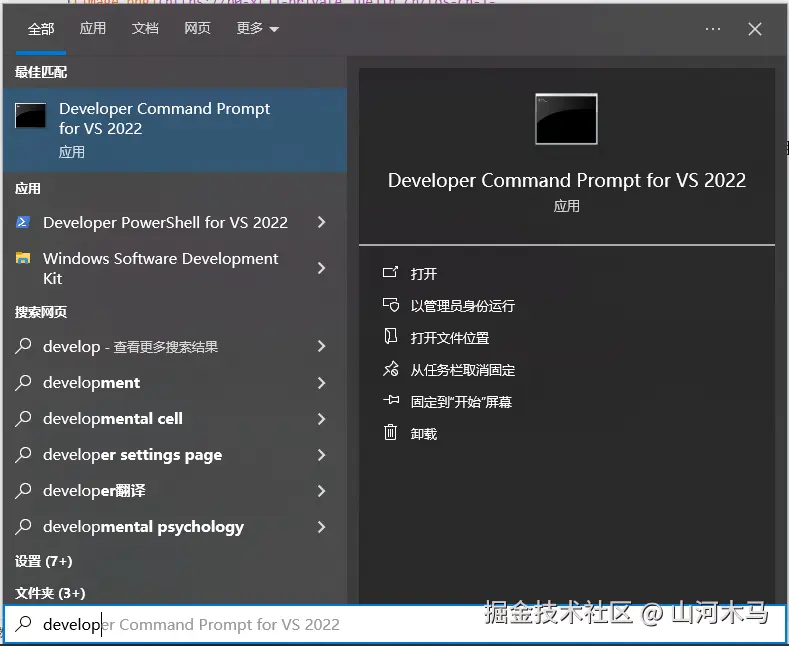Expand Developer PowerShell for VS 2022 options

(x=322, y=222)
